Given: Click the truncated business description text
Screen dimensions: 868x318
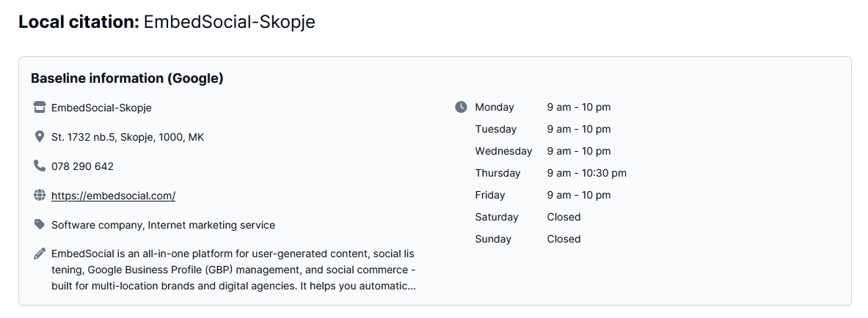Looking at the screenshot, I should (x=233, y=270).
